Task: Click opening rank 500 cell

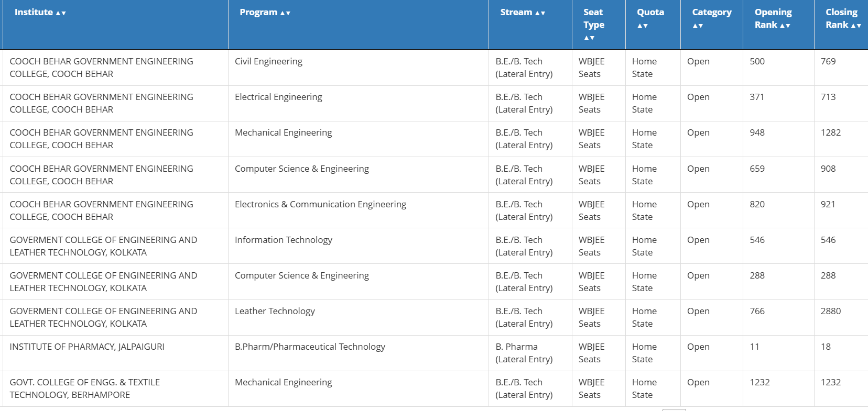Action: [x=778, y=68]
